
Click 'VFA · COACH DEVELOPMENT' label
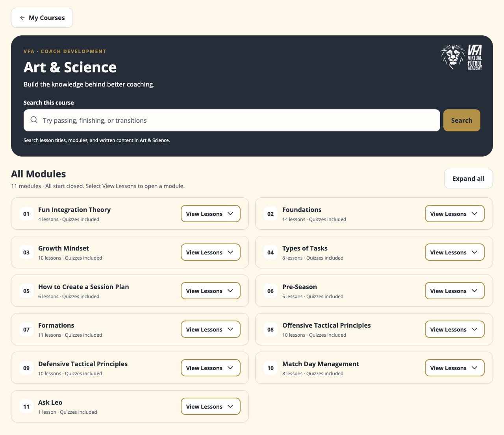[x=65, y=52]
